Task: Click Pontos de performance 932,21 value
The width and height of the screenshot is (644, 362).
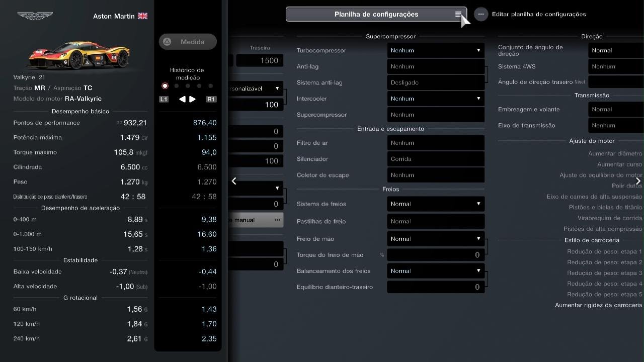Action: 135,123
